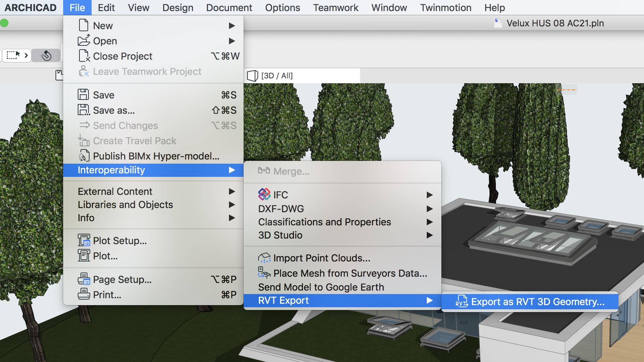Click the Classifications and Properties label
Image resolution: width=644 pixels, height=362 pixels.
(324, 222)
